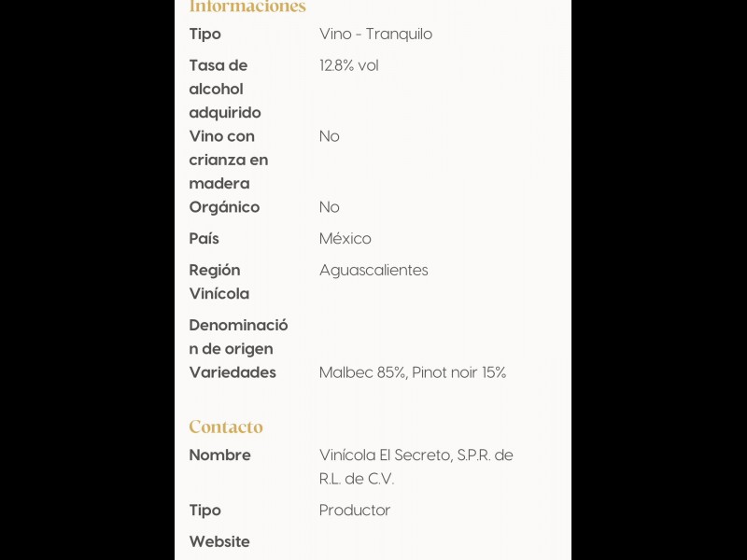Click the Informaciones section heading
This screenshot has width=747, height=560.
point(247,7)
